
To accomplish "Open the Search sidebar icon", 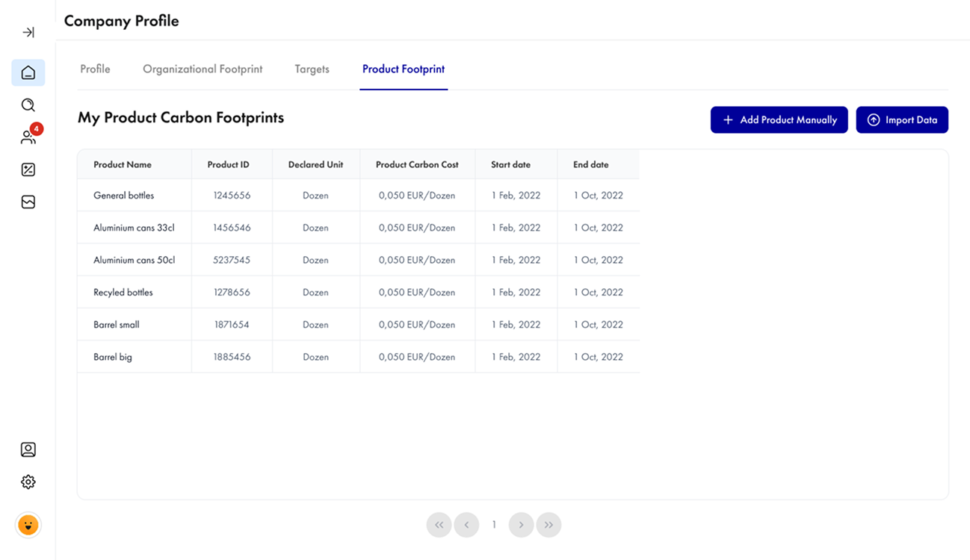I will [x=28, y=105].
